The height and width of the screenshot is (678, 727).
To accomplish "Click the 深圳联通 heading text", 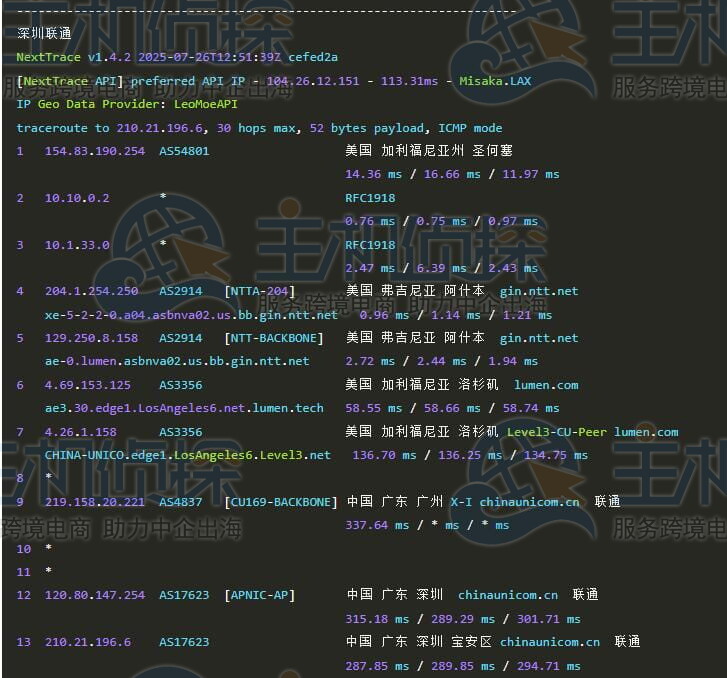I will pyautogui.click(x=44, y=33).
